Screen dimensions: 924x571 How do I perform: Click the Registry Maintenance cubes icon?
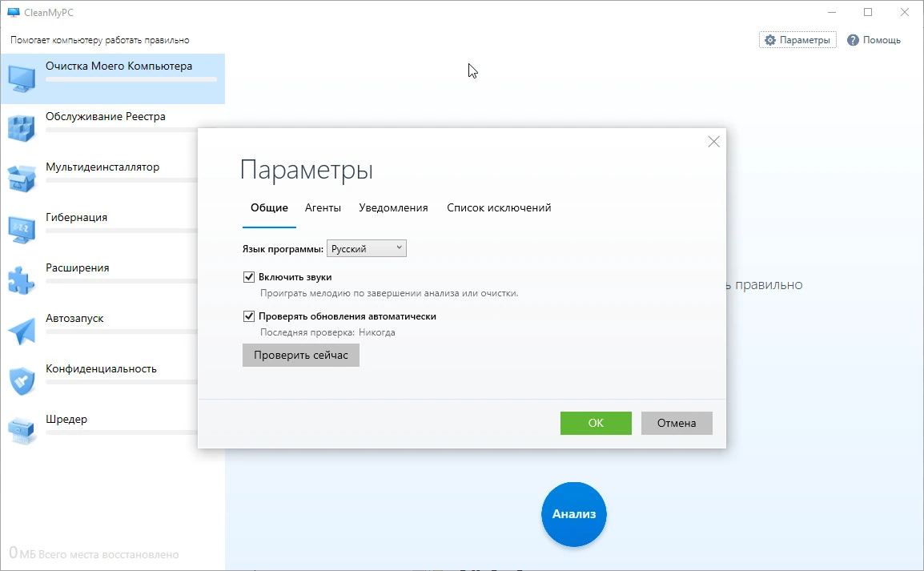22,128
